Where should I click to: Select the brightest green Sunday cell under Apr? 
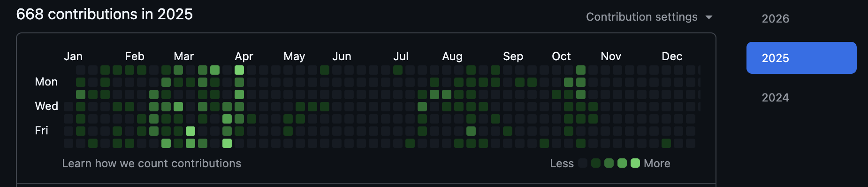tap(239, 70)
